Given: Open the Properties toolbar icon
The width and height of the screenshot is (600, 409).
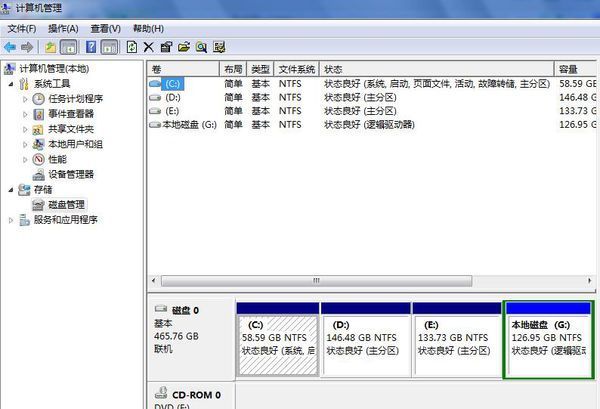Looking at the screenshot, I should tap(166, 47).
